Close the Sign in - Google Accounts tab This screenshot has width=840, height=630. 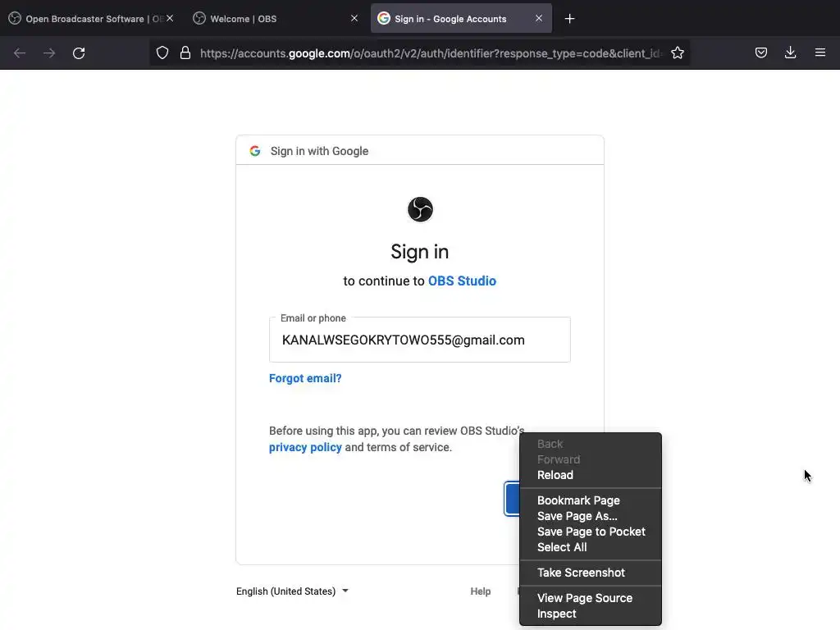click(539, 18)
